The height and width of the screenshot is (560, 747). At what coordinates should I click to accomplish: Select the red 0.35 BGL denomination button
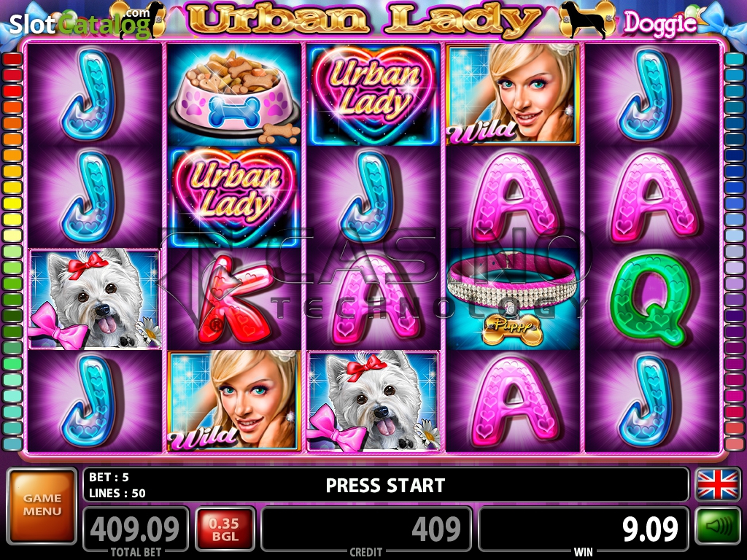point(224,529)
